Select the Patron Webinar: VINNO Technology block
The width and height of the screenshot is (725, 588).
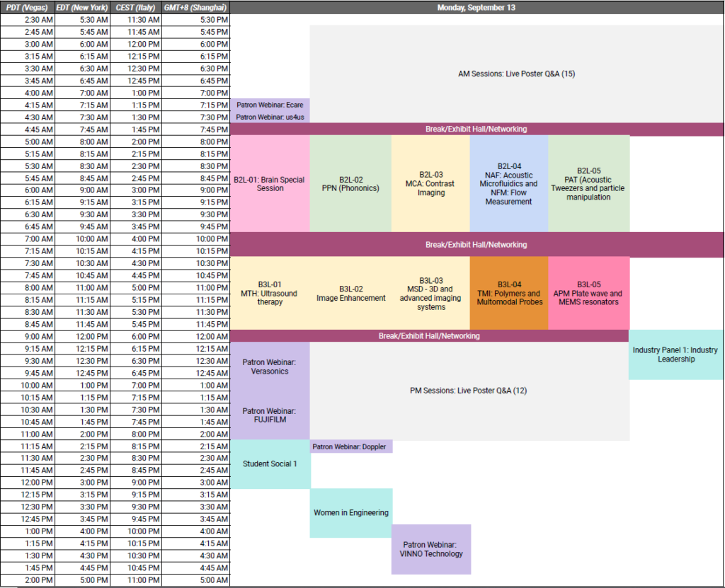(430, 549)
